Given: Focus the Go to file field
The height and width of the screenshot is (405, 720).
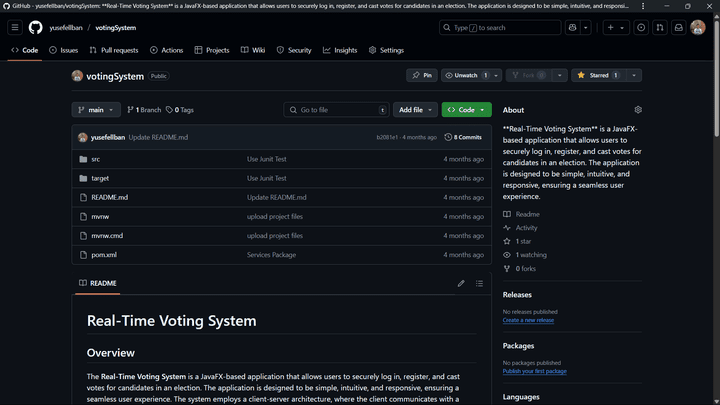Looking at the screenshot, I should click(x=337, y=110).
